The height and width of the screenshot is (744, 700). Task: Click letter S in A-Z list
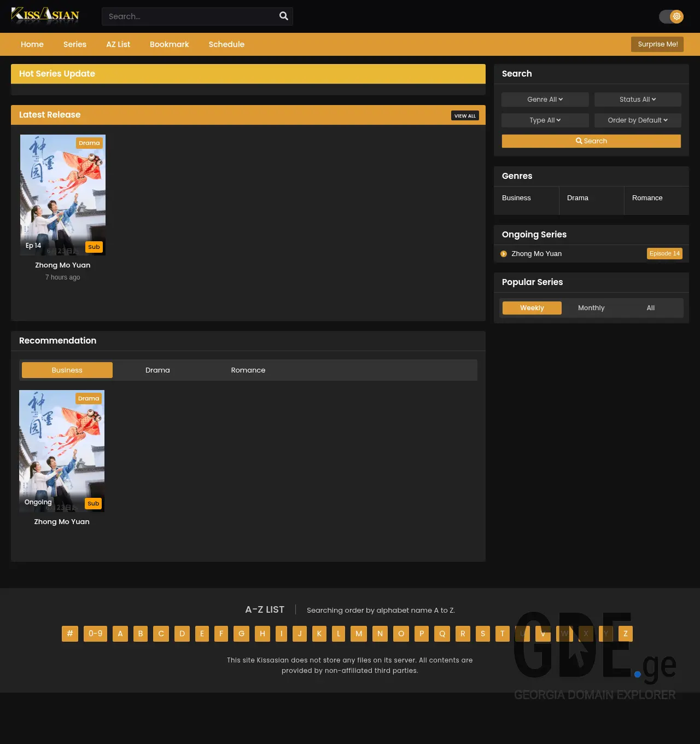click(483, 633)
